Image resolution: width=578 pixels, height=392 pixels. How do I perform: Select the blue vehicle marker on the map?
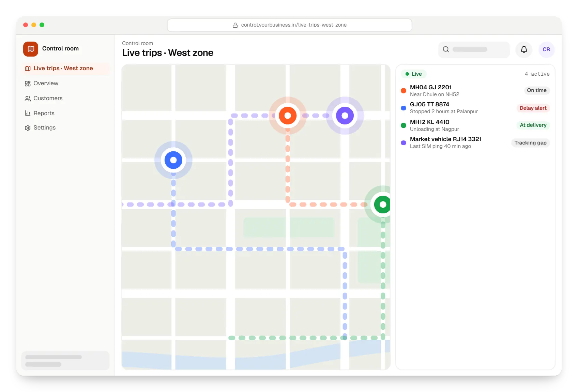tap(173, 160)
